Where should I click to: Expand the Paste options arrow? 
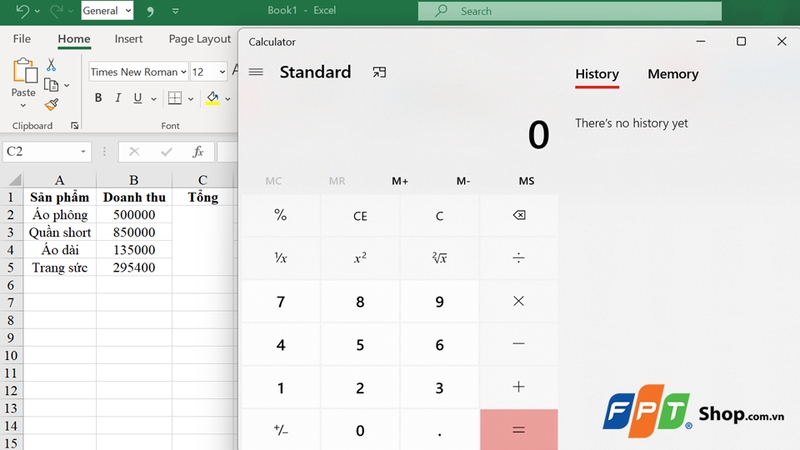click(23, 105)
